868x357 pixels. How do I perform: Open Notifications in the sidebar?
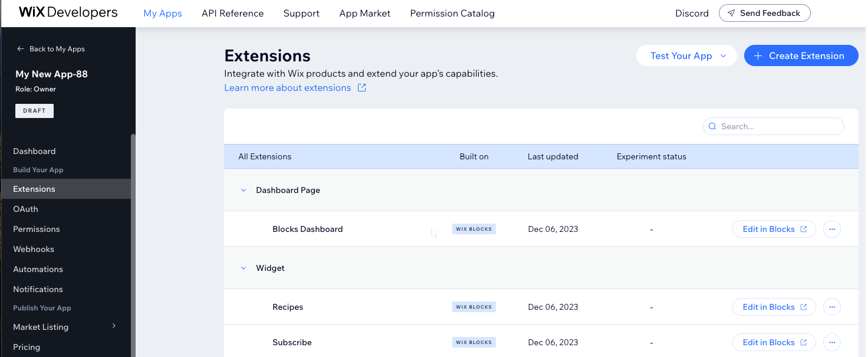coord(38,289)
